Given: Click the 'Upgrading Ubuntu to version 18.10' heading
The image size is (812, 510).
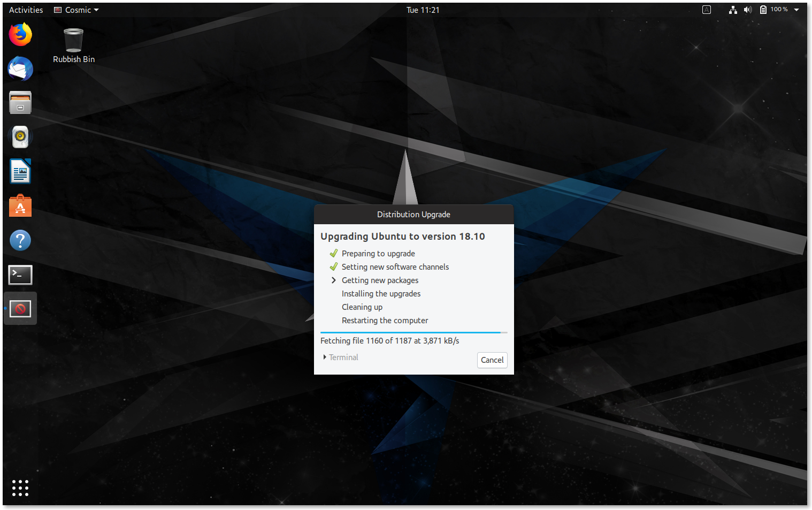Looking at the screenshot, I should click(402, 236).
